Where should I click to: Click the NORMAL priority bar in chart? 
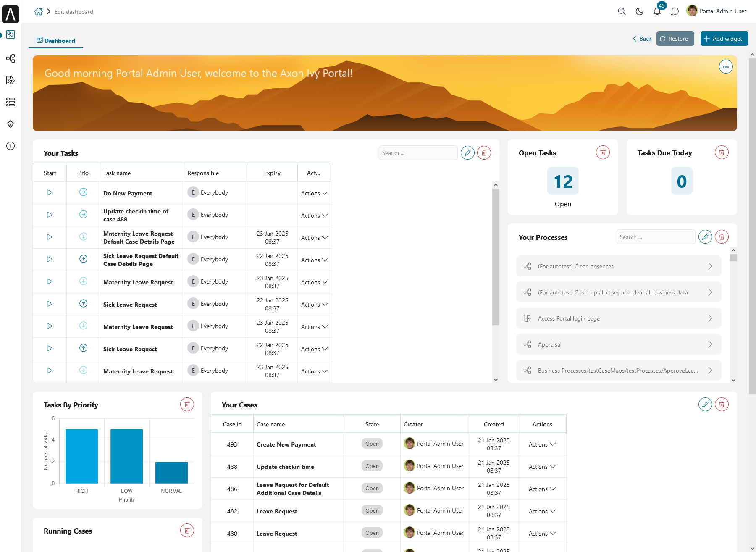point(171,473)
